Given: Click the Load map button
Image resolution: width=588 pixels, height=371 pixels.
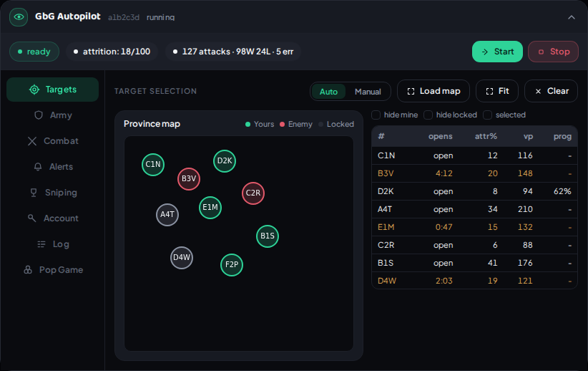Looking at the screenshot, I should pos(433,91).
